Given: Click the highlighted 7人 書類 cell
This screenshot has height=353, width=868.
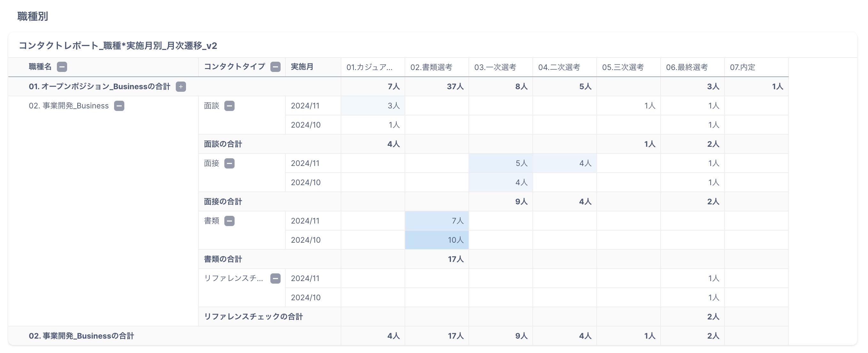Looking at the screenshot, I should (x=437, y=221).
